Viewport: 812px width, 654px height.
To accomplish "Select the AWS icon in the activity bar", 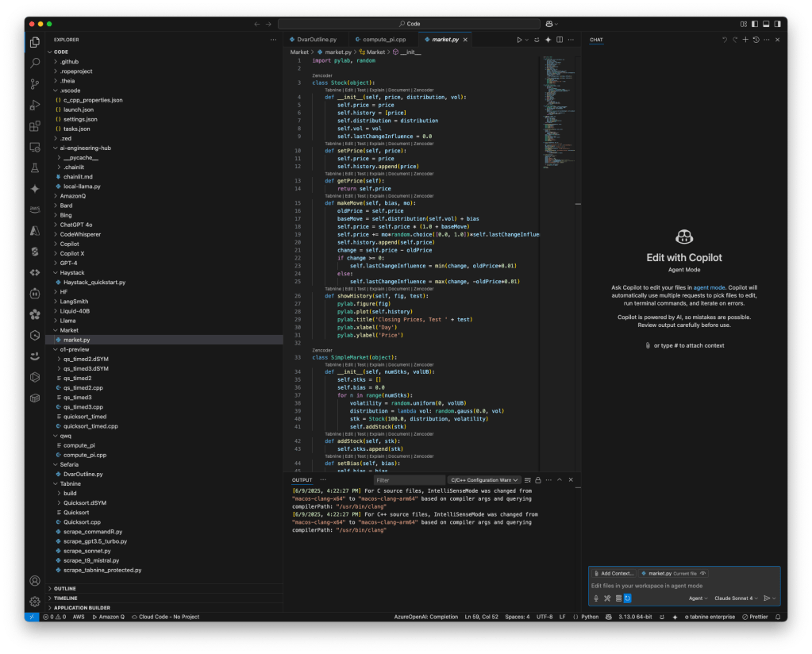I will 33,209.
